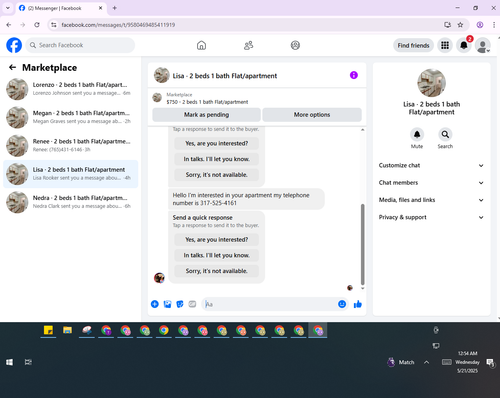500x398 pixels.
Task: Click the More options button
Action: tap(312, 115)
